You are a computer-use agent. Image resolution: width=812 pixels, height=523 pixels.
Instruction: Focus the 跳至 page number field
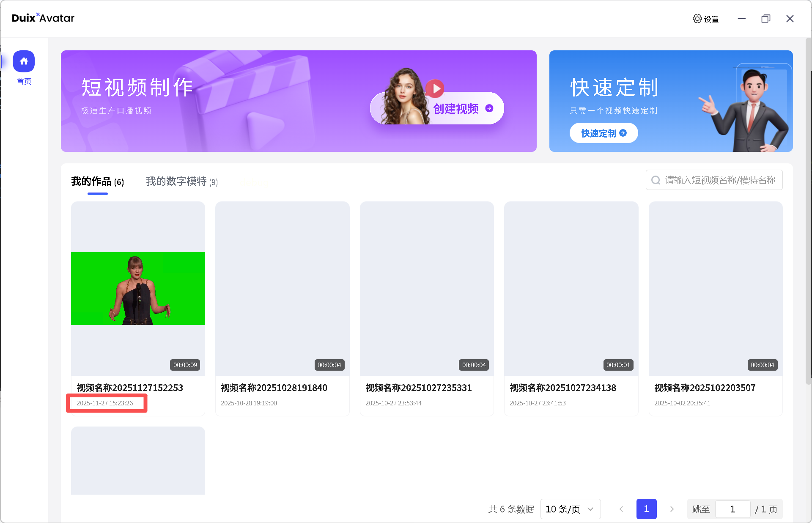pos(732,509)
